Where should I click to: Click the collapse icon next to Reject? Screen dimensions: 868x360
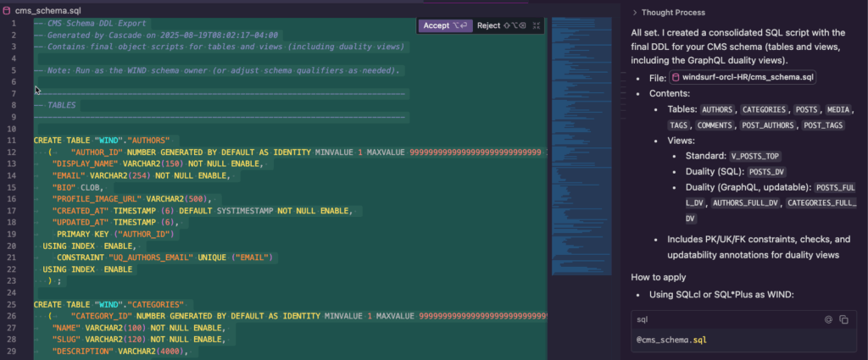click(x=536, y=25)
